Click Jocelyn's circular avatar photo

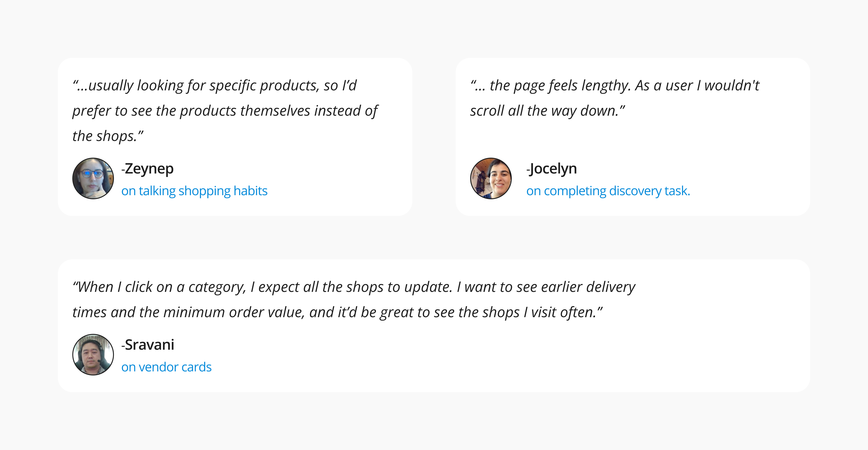491,178
